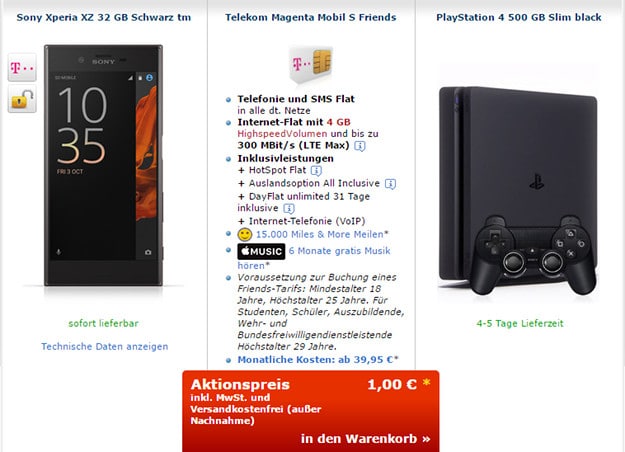This screenshot has width=625, height=452.
Task: Click the PlayStation 4 500 GB Slim black title
Action: [519, 18]
